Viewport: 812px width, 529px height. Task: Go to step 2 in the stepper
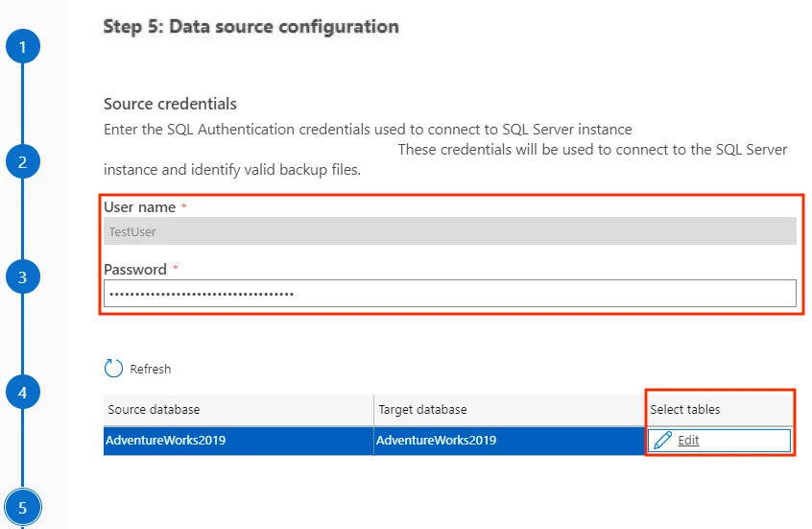click(x=23, y=162)
